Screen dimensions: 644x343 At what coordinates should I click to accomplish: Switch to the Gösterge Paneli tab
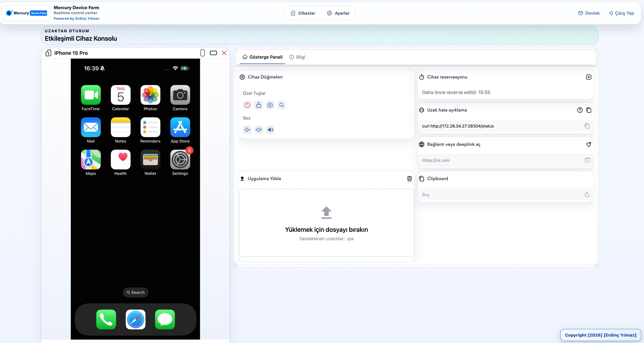tap(262, 57)
